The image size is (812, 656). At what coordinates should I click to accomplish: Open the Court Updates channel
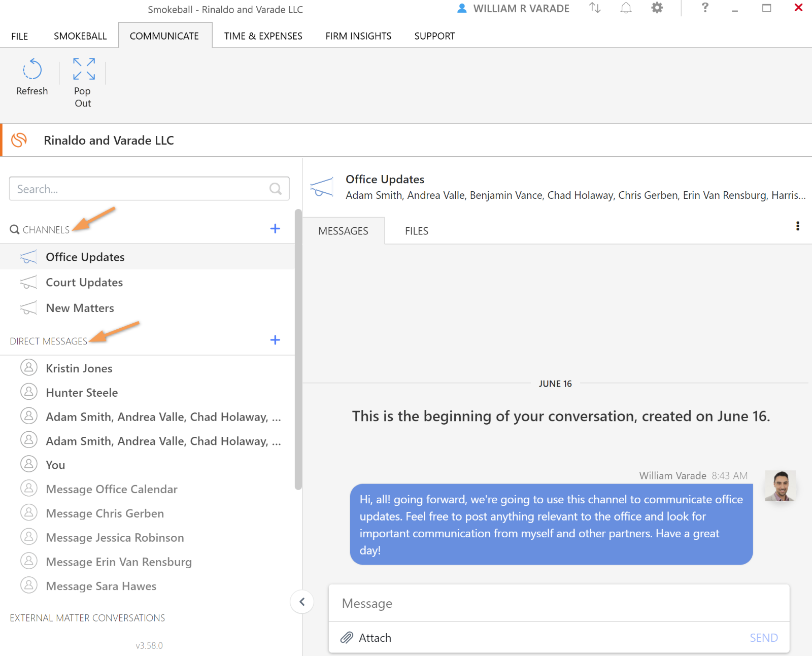147,283
